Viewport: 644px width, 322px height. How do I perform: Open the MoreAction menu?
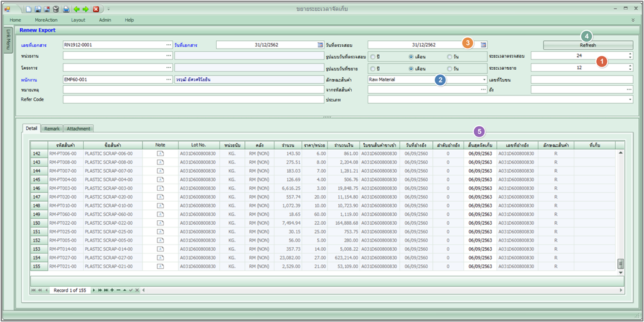(x=45, y=20)
